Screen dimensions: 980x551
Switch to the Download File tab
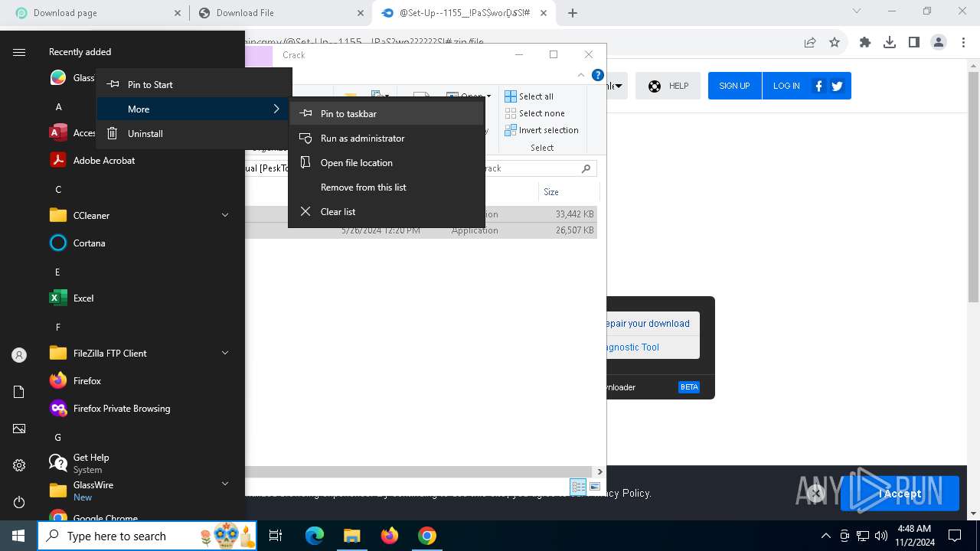click(281, 13)
